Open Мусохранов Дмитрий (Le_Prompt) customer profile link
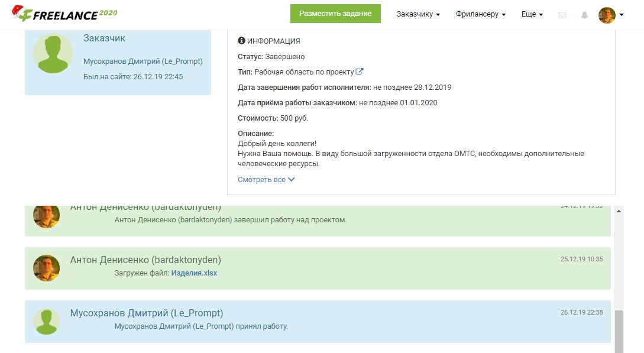Viewport: 644px width, 353px height. 143,61
